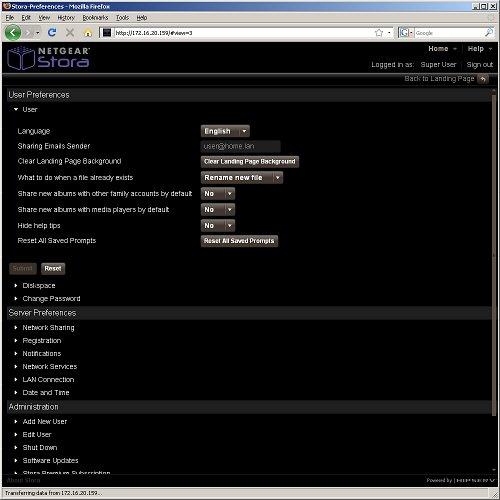This screenshot has height=500, width=500.
Task: Open the back/forward history dropdown arrow
Action: click(38, 33)
